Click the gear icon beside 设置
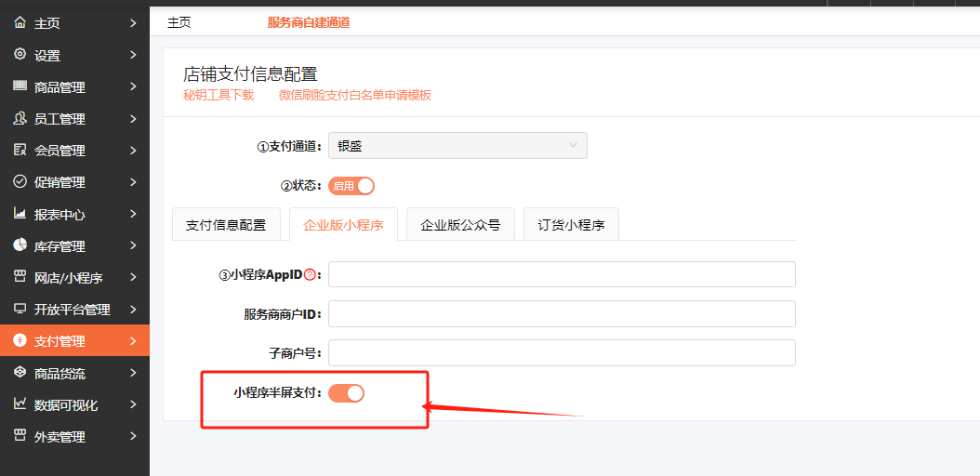Viewport: 980px width, 476px height. pyautogui.click(x=20, y=54)
